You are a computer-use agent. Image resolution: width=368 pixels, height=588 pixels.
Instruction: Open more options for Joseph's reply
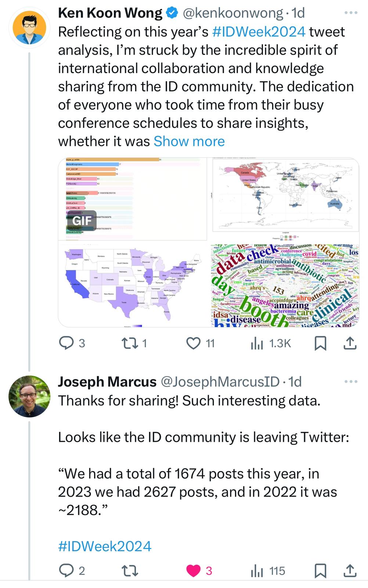pos(351,382)
